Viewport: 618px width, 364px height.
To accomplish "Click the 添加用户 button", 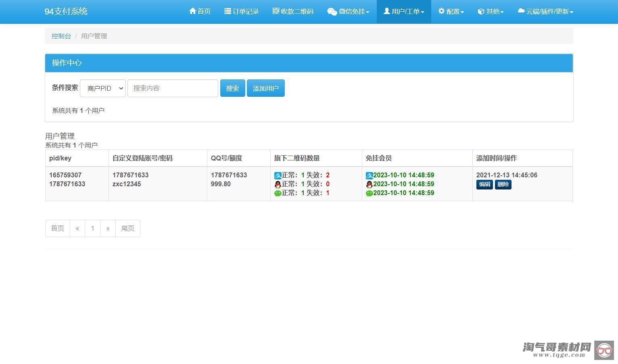I will point(266,88).
